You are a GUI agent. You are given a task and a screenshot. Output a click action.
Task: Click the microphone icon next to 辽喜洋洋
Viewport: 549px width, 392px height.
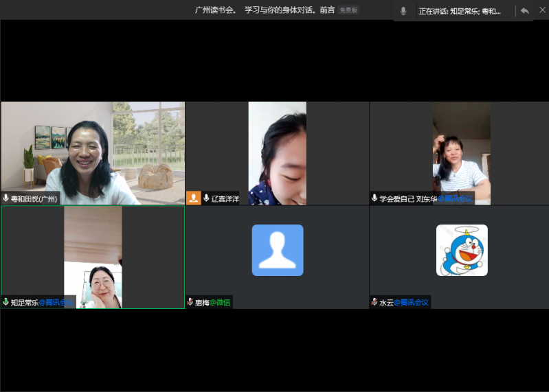point(206,198)
